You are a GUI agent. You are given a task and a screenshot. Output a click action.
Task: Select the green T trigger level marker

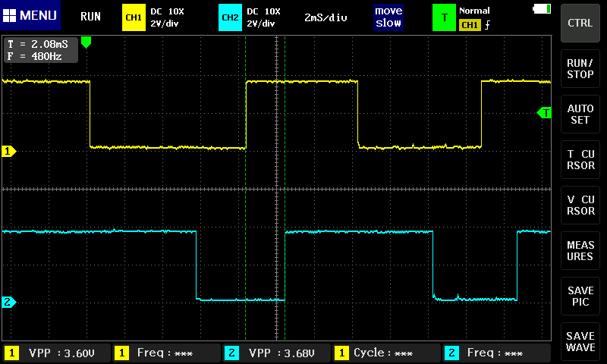544,113
